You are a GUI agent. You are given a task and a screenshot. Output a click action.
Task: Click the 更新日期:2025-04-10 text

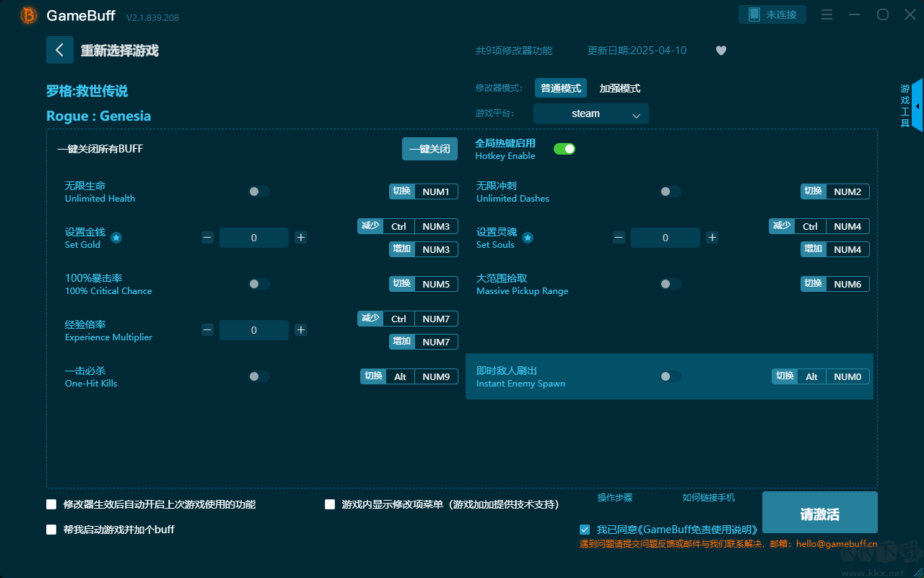[637, 51]
